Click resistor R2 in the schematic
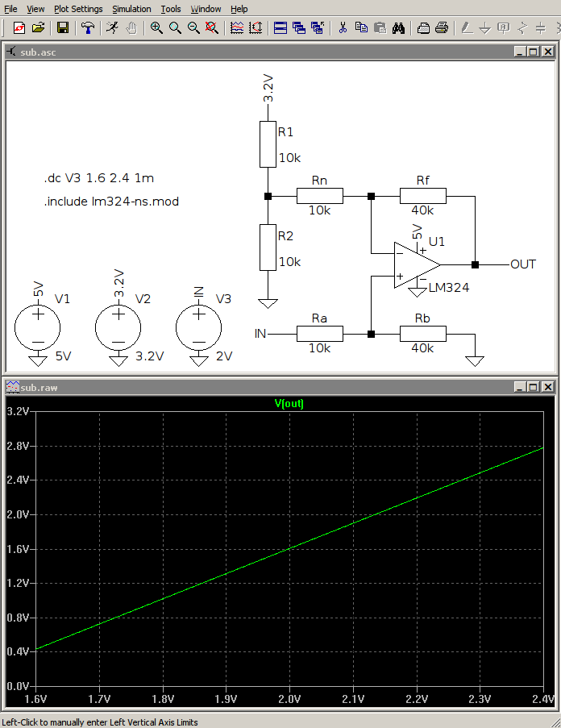This screenshot has height=728, width=561. coord(268,248)
